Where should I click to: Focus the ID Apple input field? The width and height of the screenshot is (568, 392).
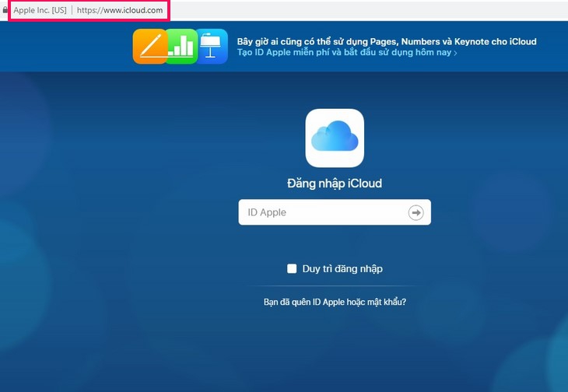(335, 212)
